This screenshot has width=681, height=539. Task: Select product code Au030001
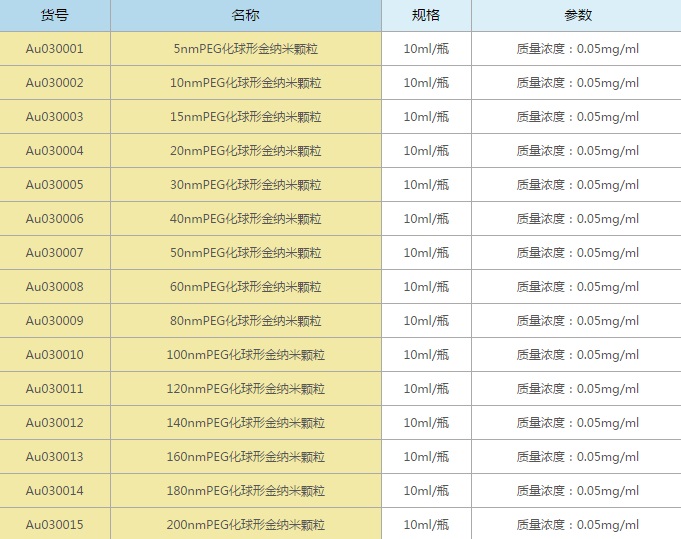click(54, 49)
